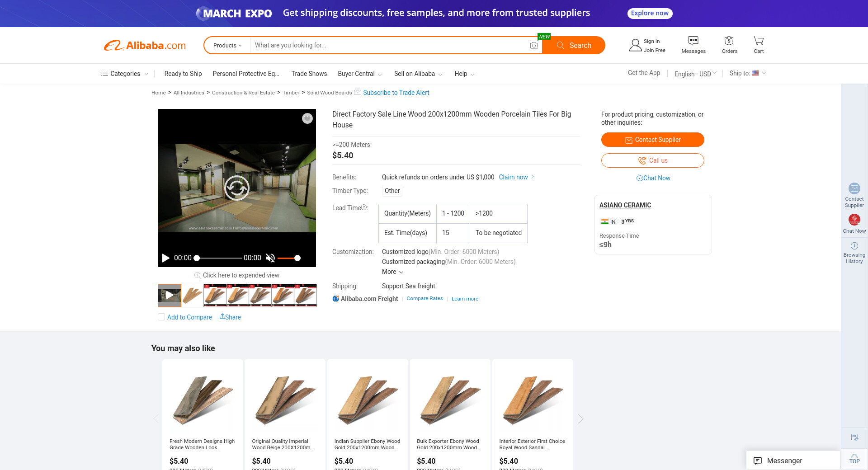Image resolution: width=868 pixels, height=470 pixels.
Task: Check the Add to Compare checkbox
Action: coord(161,317)
